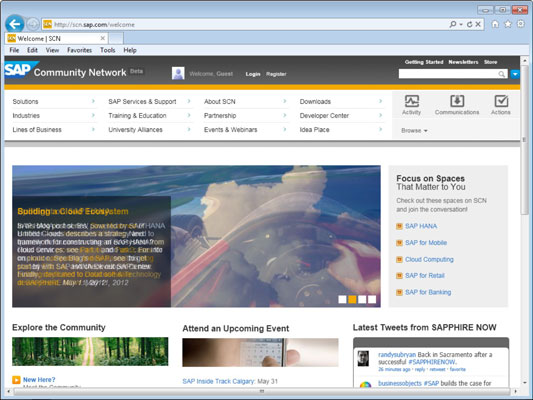Open Developer Center menu item

click(324, 116)
